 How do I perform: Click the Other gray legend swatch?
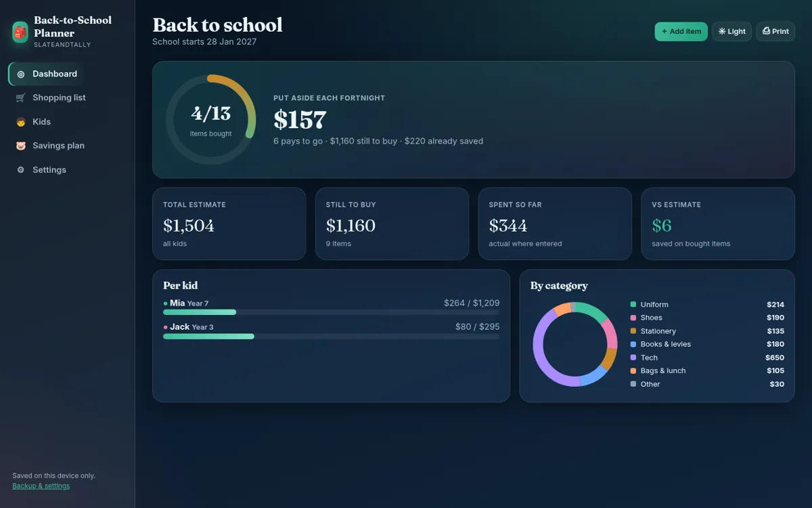click(x=633, y=384)
